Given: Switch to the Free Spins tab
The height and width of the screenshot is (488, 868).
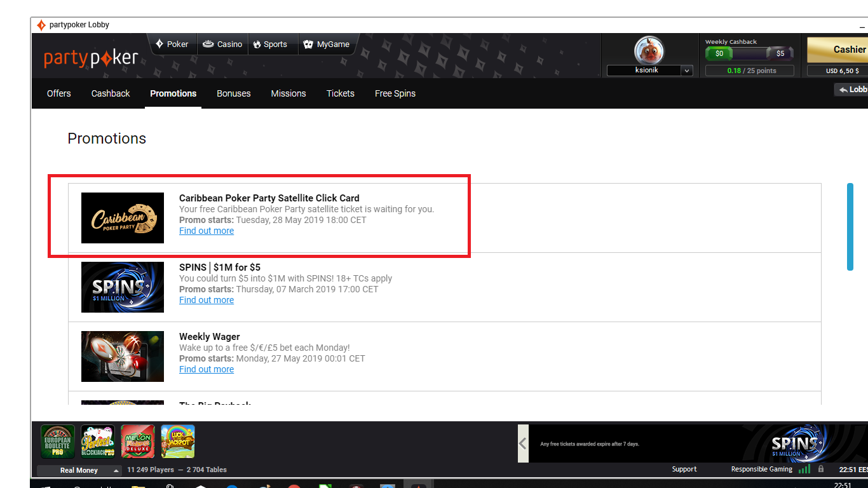Looking at the screenshot, I should (395, 93).
